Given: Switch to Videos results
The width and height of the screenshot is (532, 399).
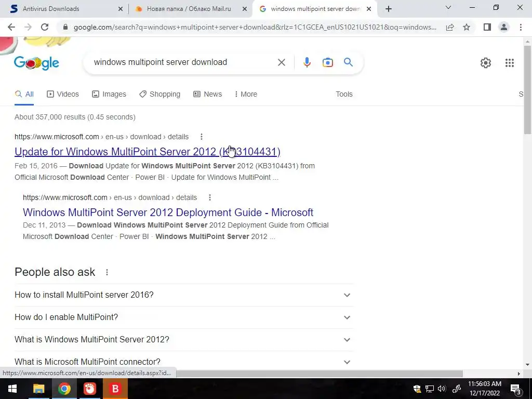Looking at the screenshot, I should click(x=63, y=95).
